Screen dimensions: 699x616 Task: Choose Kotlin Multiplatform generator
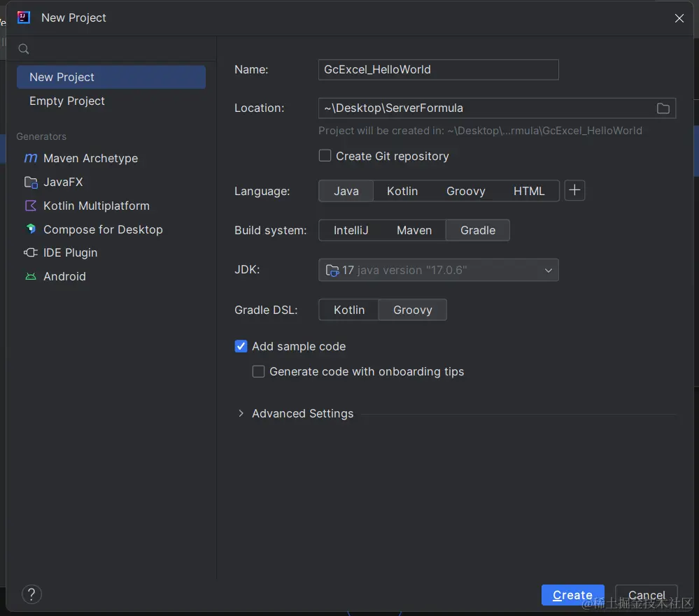click(111, 206)
